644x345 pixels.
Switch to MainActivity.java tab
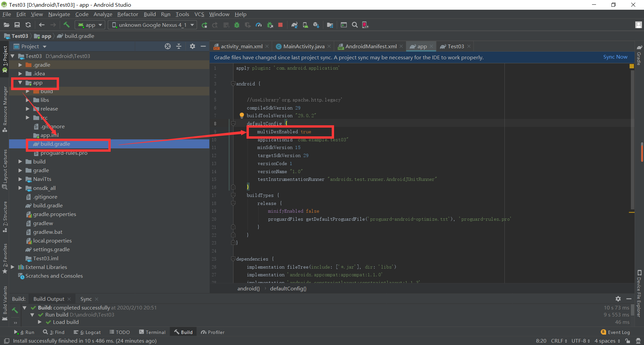point(304,46)
